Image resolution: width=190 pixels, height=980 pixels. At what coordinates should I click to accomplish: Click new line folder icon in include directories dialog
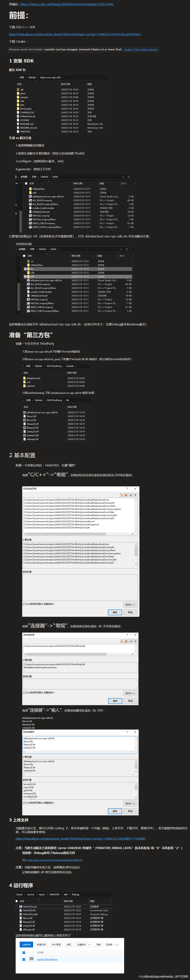(x=122, y=495)
